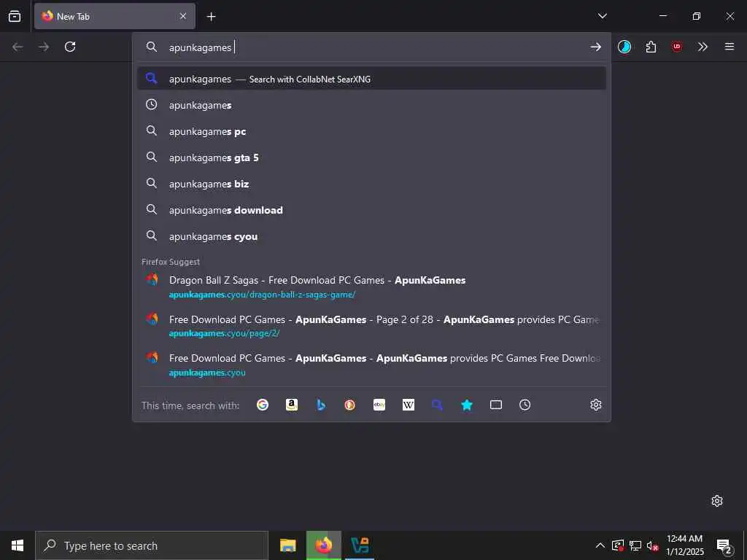The image size is (747, 560).
Task: Reload the current page
Action: pos(70,47)
